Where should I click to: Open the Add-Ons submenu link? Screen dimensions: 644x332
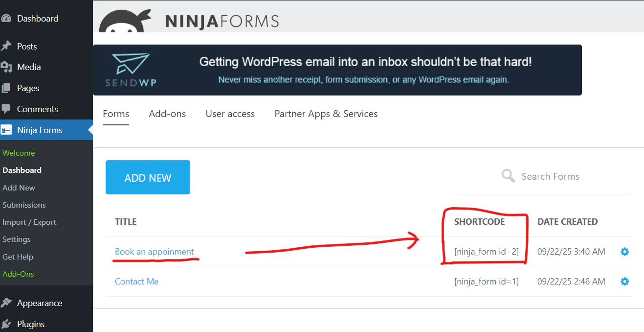tap(18, 274)
